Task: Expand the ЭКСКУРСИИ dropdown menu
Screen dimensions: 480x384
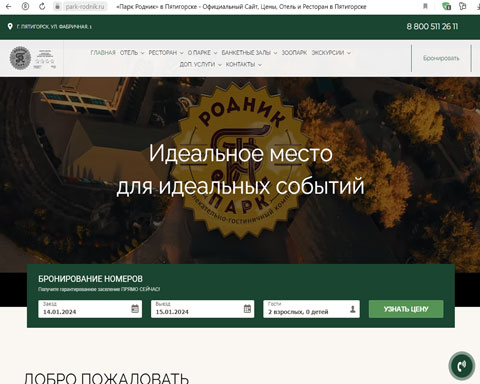Action: coord(331,53)
